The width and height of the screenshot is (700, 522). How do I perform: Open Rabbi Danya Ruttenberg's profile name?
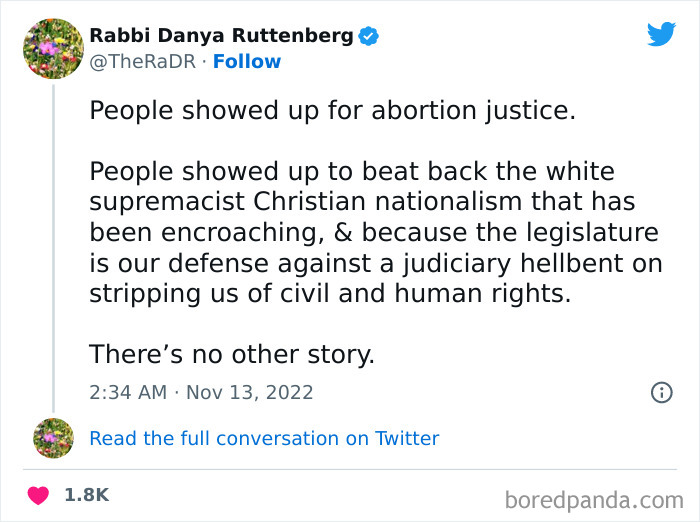[x=221, y=36]
